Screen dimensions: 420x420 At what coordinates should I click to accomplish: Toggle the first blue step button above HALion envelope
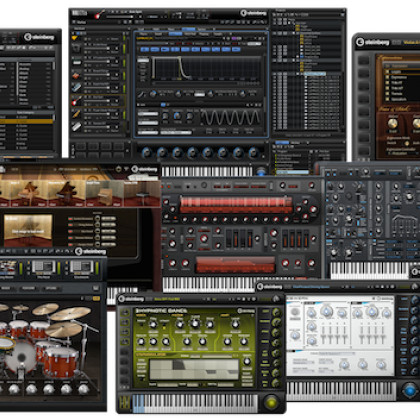pyautogui.click(x=144, y=49)
